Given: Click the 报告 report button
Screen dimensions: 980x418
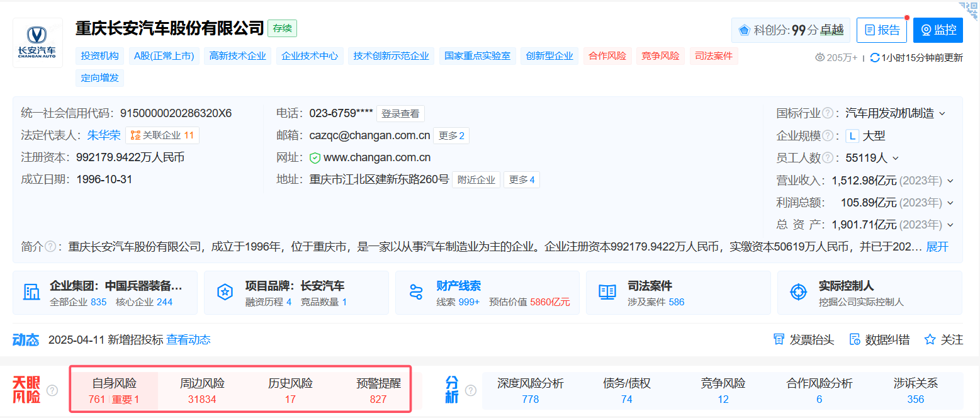Looking at the screenshot, I should pos(882,30).
